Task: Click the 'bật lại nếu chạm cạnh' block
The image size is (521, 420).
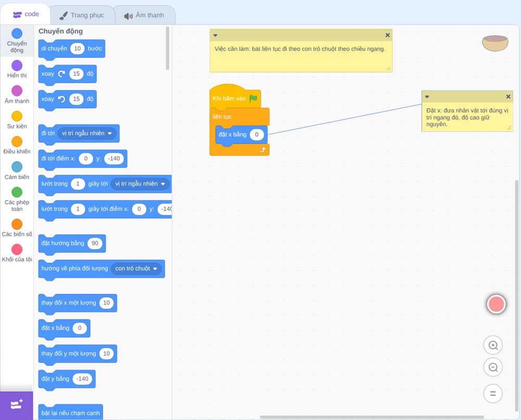Action: click(x=70, y=412)
